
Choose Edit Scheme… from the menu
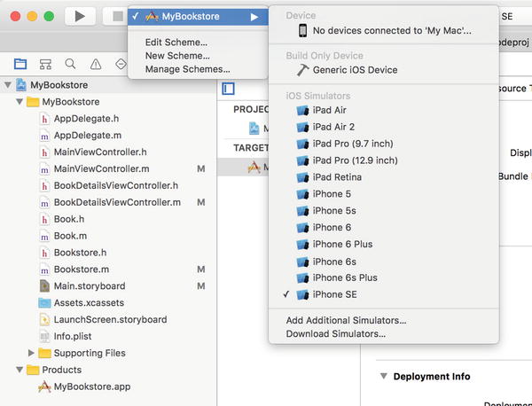tap(176, 43)
